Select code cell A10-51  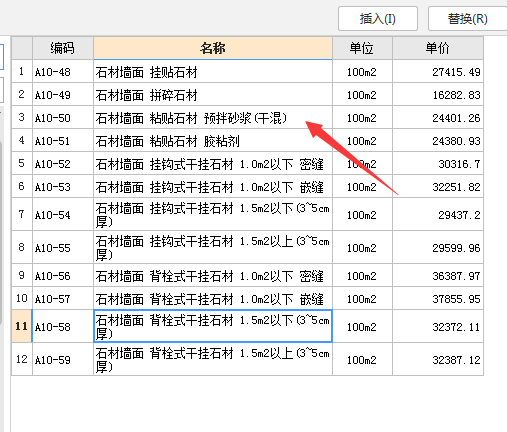pyautogui.click(x=63, y=141)
